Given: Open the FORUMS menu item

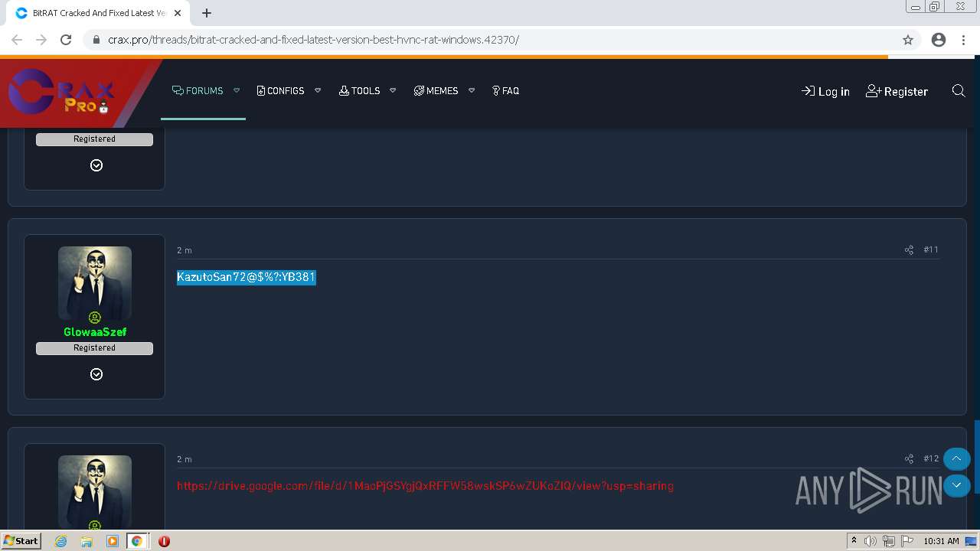Looking at the screenshot, I should 198,90.
